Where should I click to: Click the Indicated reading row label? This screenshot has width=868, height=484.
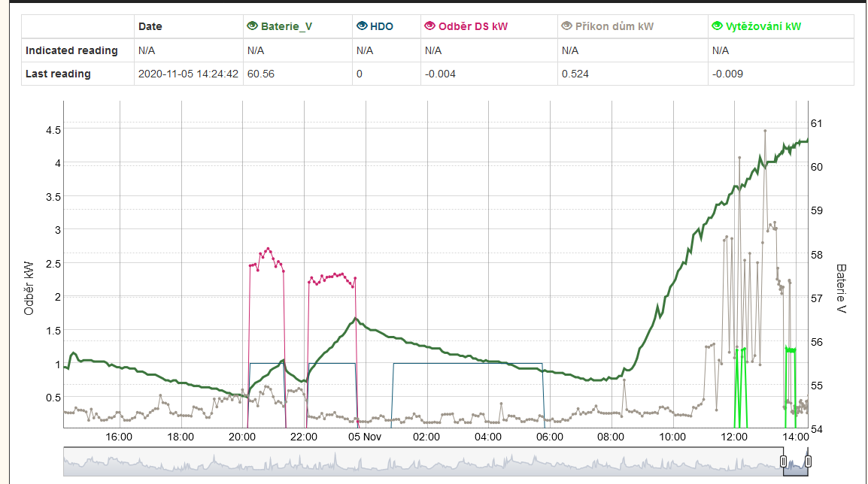point(71,51)
